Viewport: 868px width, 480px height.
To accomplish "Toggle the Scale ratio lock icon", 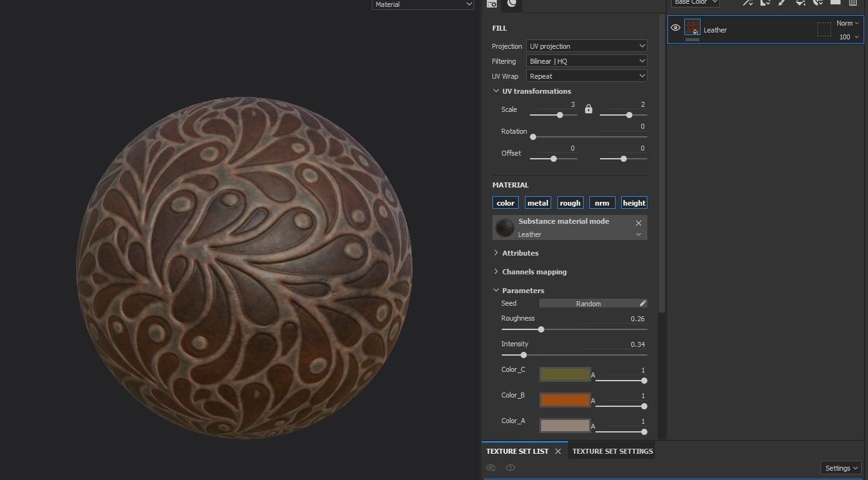I will (x=588, y=109).
